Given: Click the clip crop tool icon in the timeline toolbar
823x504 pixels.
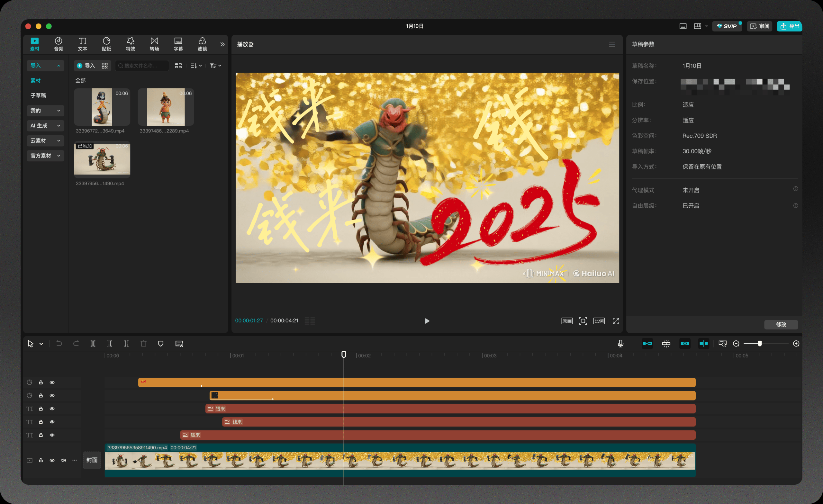Looking at the screenshot, I should click(x=179, y=343).
